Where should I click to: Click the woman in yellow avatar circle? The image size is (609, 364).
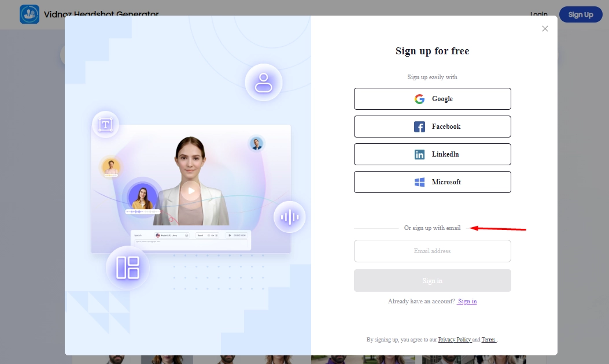click(x=142, y=197)
